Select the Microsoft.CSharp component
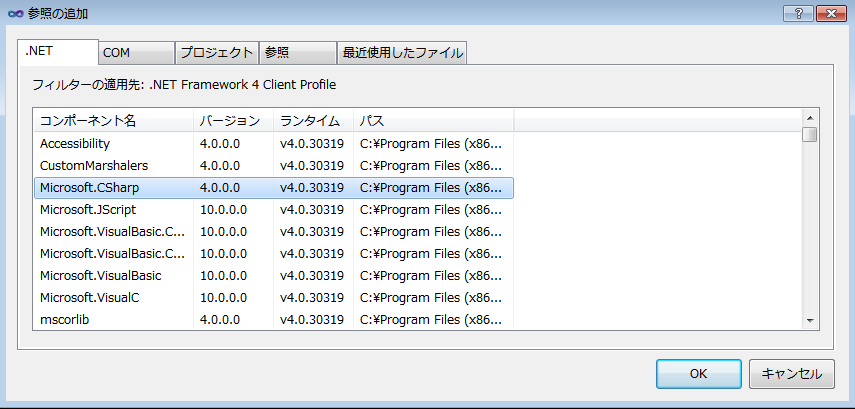 tap(274, 188)
